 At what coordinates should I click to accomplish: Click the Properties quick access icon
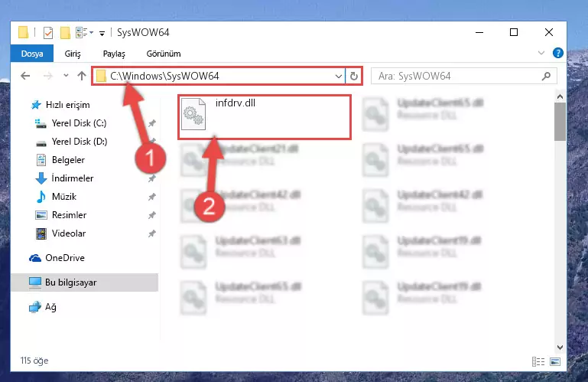click(48, 33)
